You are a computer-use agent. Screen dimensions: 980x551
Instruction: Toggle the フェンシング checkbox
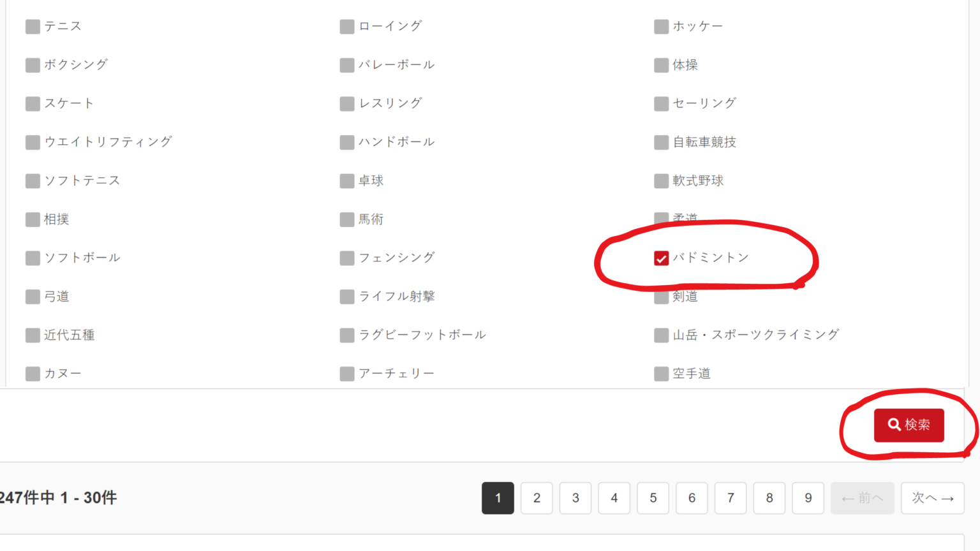(x=347, y=258)
